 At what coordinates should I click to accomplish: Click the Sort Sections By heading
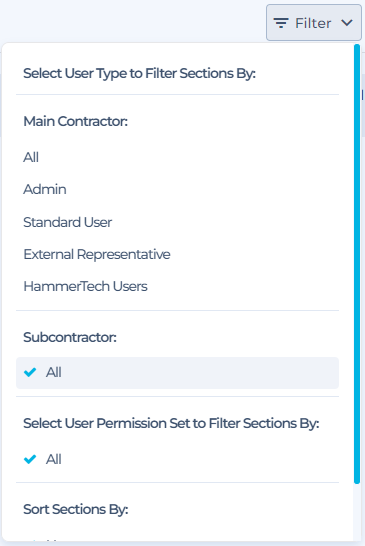click(x=76, y=509)
